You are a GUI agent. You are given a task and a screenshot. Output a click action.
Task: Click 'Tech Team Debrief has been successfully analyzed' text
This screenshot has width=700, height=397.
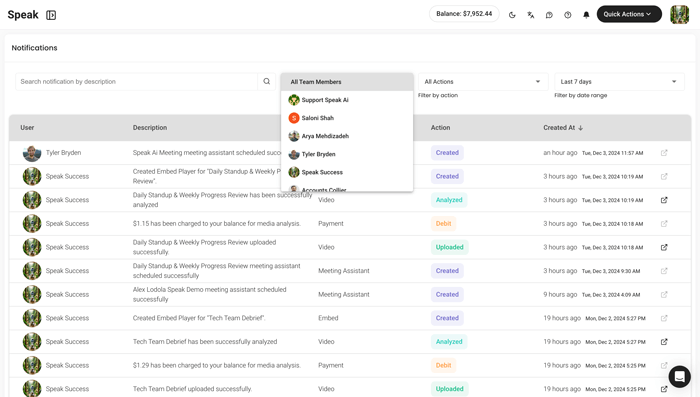coord(205,342)
